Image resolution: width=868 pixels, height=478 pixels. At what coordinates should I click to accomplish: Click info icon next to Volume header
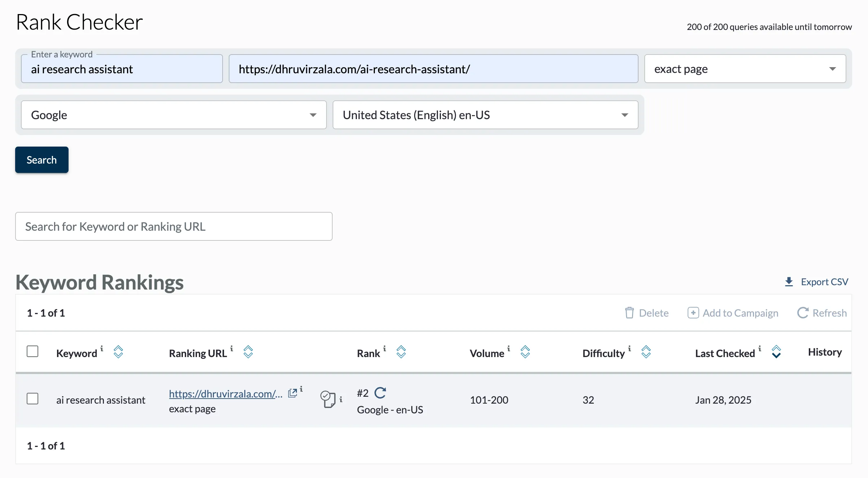coord(509,349)
